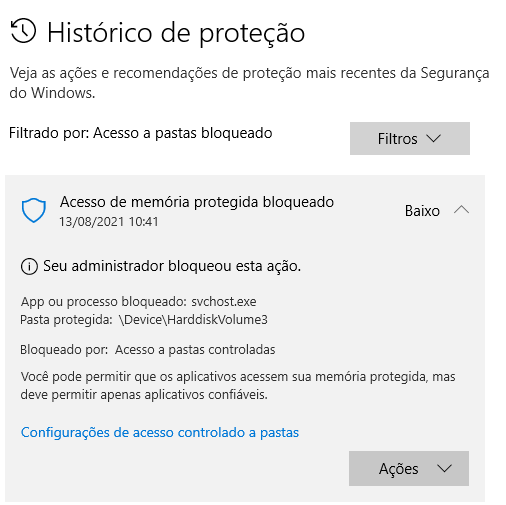Select the Acesso de memória protegida bloqueado heading
Image resolution: width=506 pixels, height=505 pixels.
tap(197, 202)
